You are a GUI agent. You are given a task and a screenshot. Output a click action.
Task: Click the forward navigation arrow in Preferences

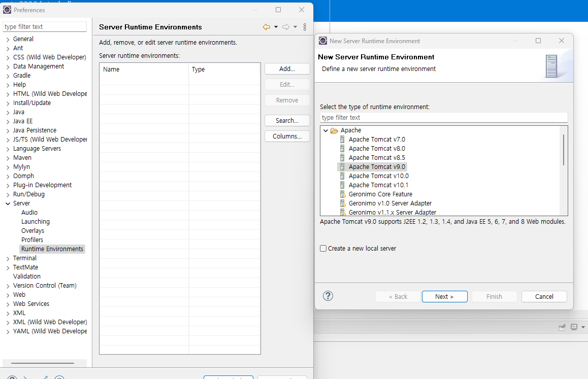tap(286, 27)
